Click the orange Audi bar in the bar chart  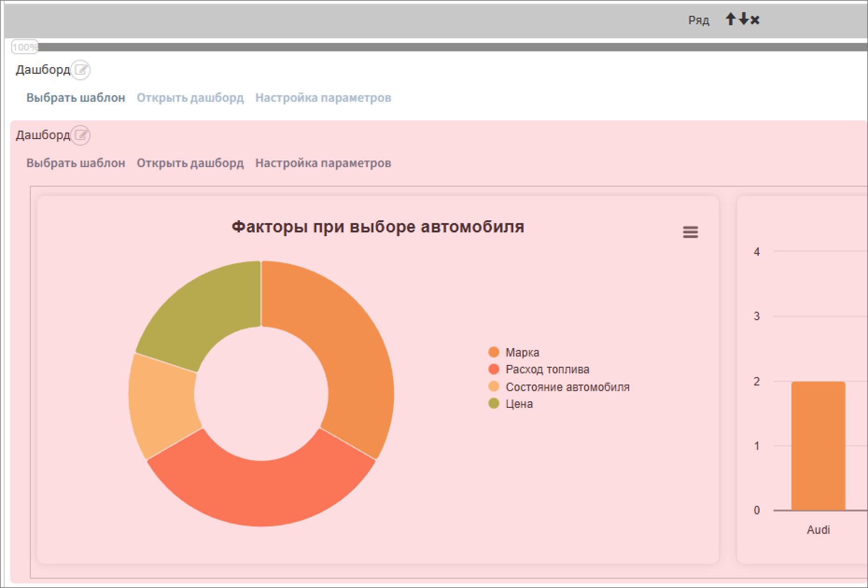818,446
